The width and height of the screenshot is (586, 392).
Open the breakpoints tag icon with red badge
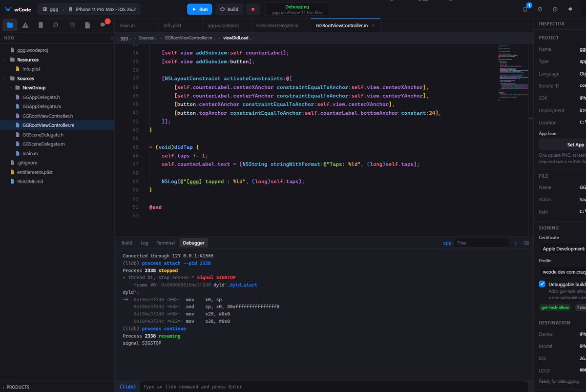coord(103,24)
